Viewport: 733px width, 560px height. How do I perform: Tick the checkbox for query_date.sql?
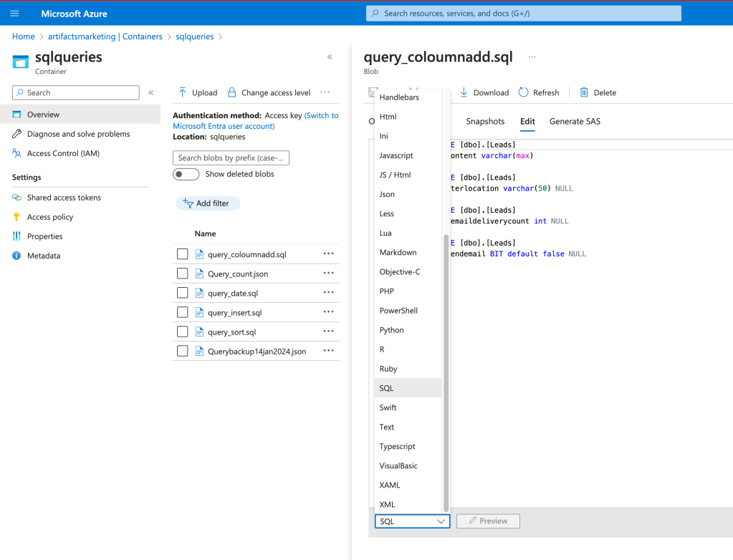(182, 293)
